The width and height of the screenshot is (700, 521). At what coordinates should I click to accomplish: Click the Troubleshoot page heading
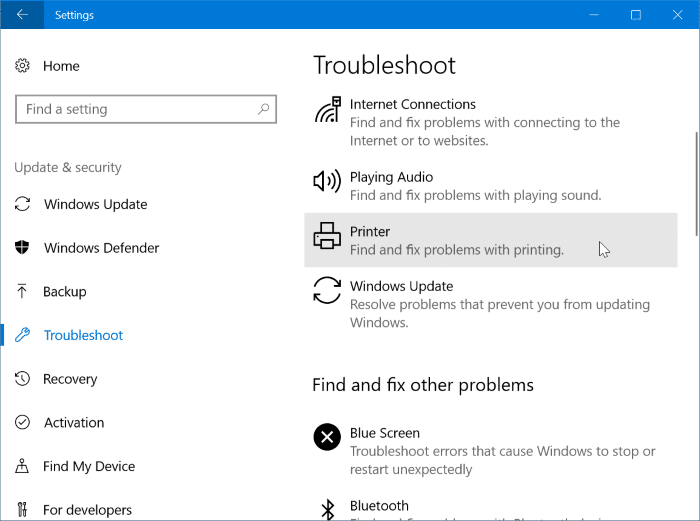tap(384, 66)
